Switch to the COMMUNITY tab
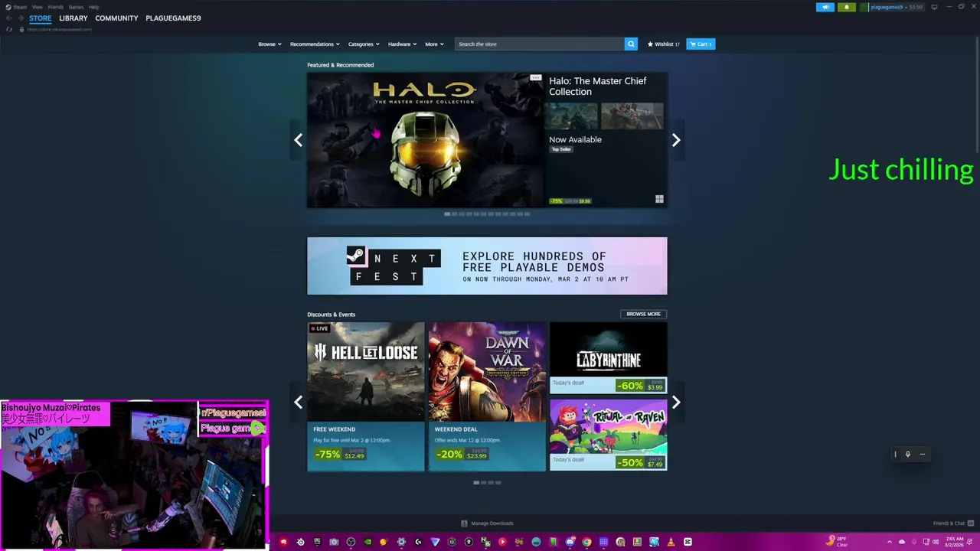This screenshot has height=551, width=980. tap(116, 18)
